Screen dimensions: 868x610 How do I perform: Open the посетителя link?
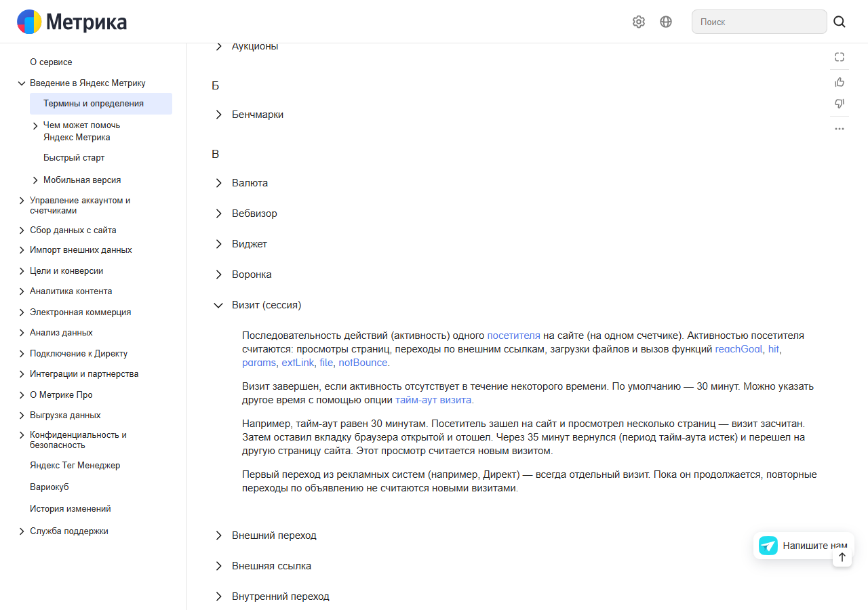tap(513, 335)
